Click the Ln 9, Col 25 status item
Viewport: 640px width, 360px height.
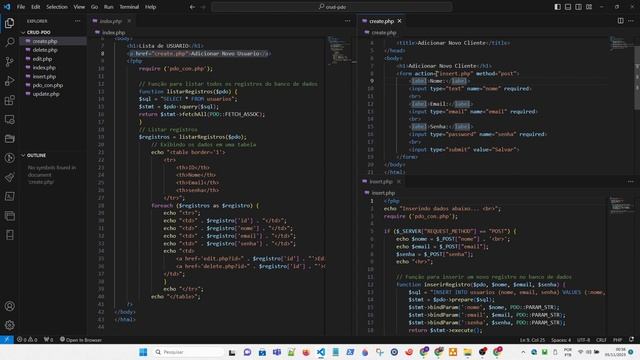pyautogui.click(x=532, y=340)
